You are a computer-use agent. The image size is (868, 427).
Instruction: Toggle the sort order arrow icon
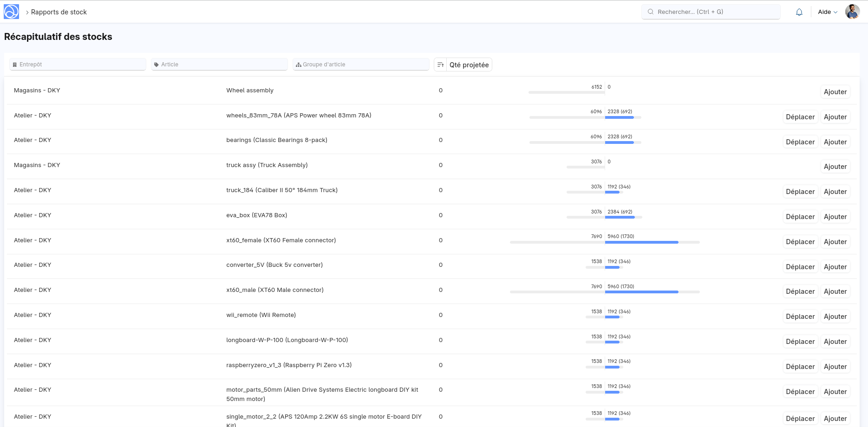click(440, 65)
